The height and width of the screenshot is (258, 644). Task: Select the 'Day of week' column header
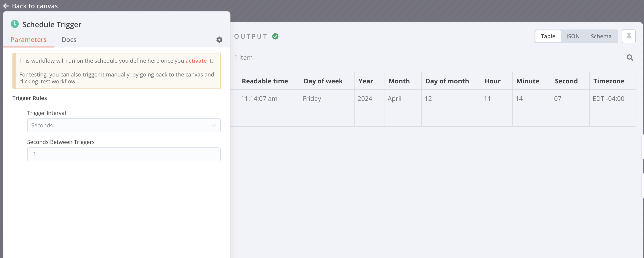[x=327, y=81]
